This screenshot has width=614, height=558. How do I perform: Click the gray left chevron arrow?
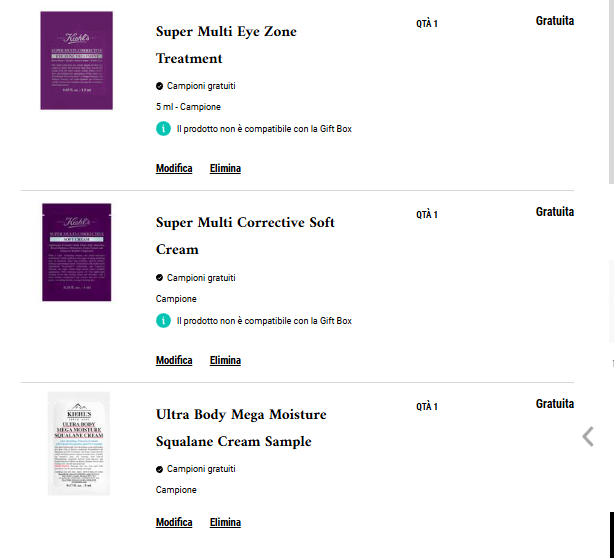pos(588,436)
